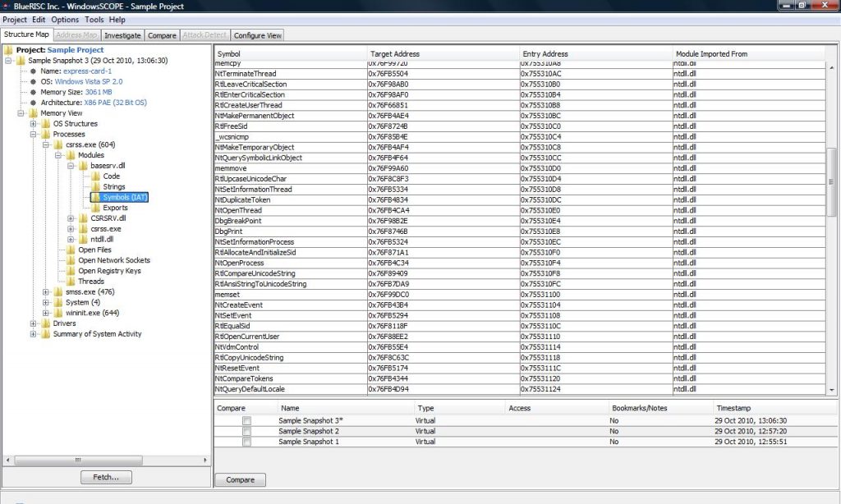Click the Open Files folder icon
841x504 pixels.
(71, 250)
